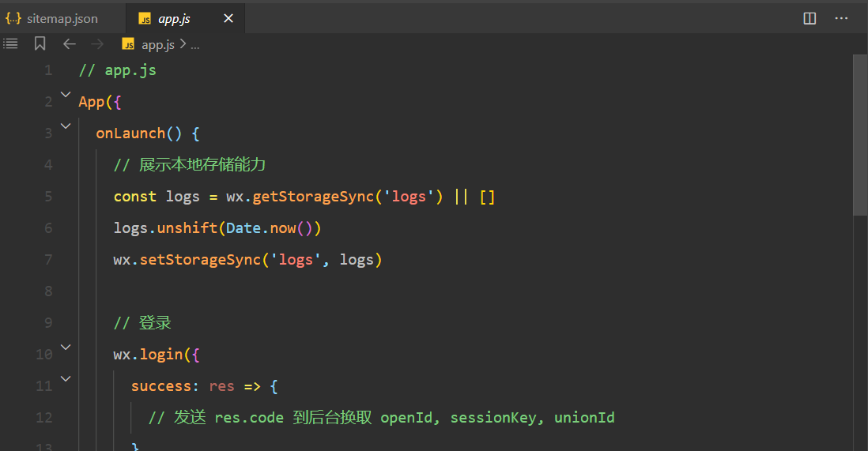Click the '// 登录' comment
This screenshot has width=868, height=451.
tap(142, 322)
